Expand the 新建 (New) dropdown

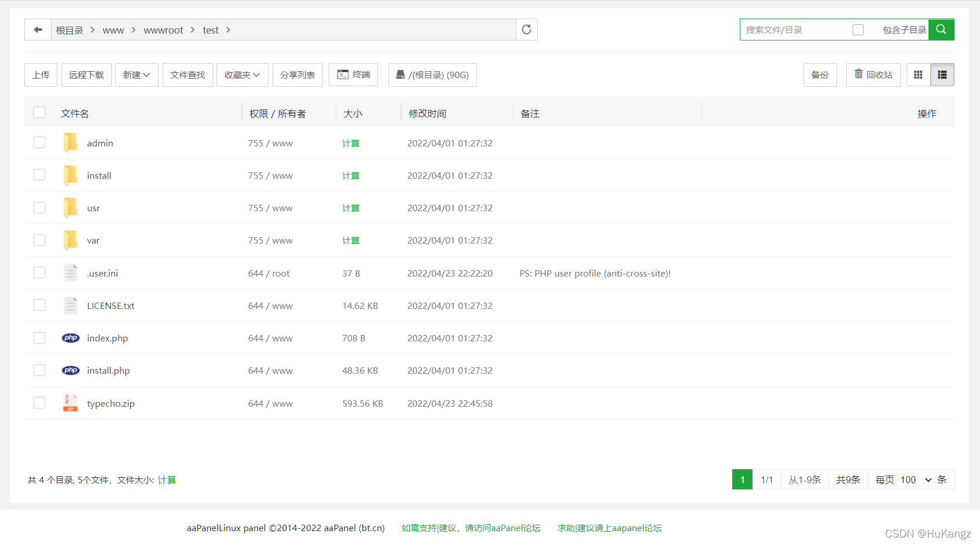137,75
